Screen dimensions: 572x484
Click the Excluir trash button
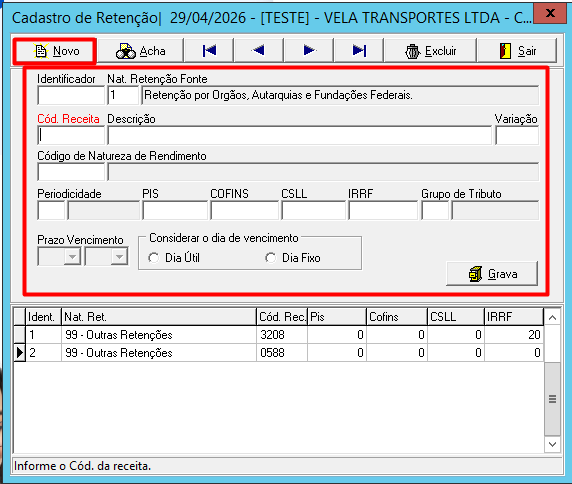(x=430, y=51)
